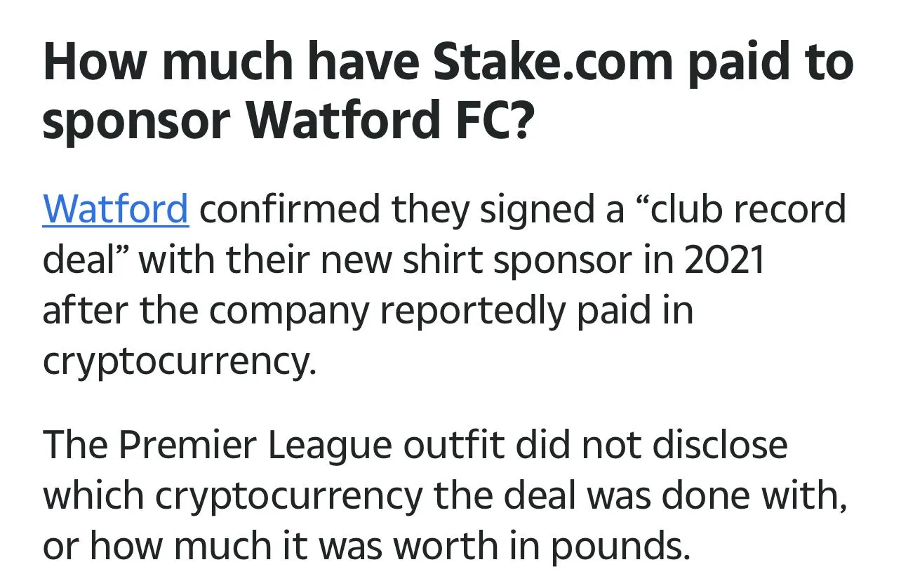Click the headline about Stake.com sponsorship
Image resolution: width=901 pixels, height=588 pixels.
point(448,91)
